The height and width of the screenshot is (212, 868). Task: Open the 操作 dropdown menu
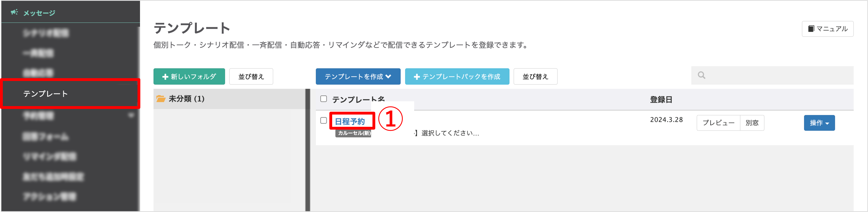click(819, 123)
